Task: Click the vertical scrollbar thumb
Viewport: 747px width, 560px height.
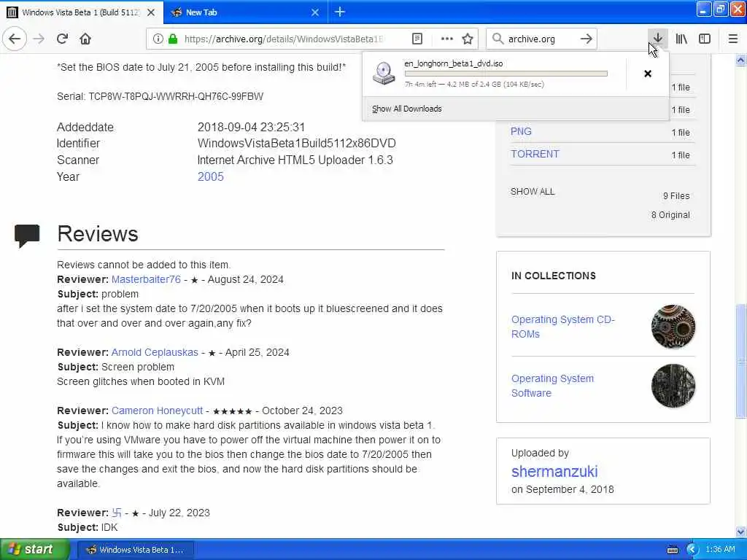Action: click(741, 361)
